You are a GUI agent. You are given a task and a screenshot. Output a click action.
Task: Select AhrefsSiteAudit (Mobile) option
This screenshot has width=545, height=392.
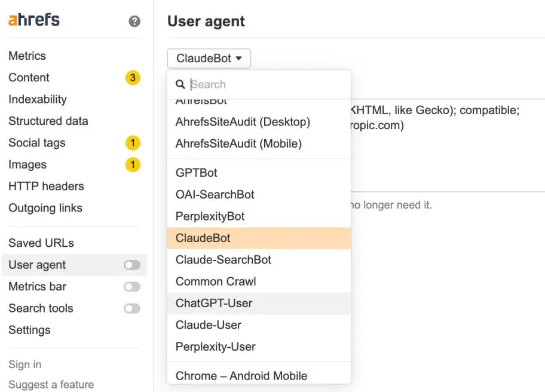point(259,143)
